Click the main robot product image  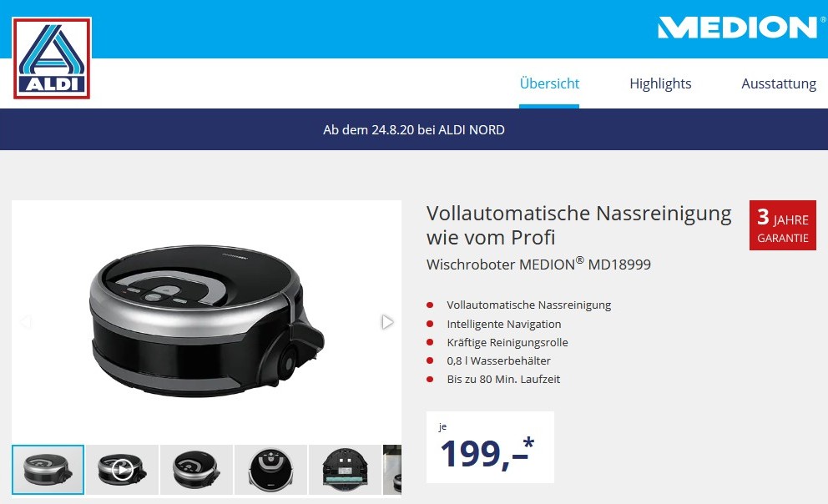pos(206,321)
